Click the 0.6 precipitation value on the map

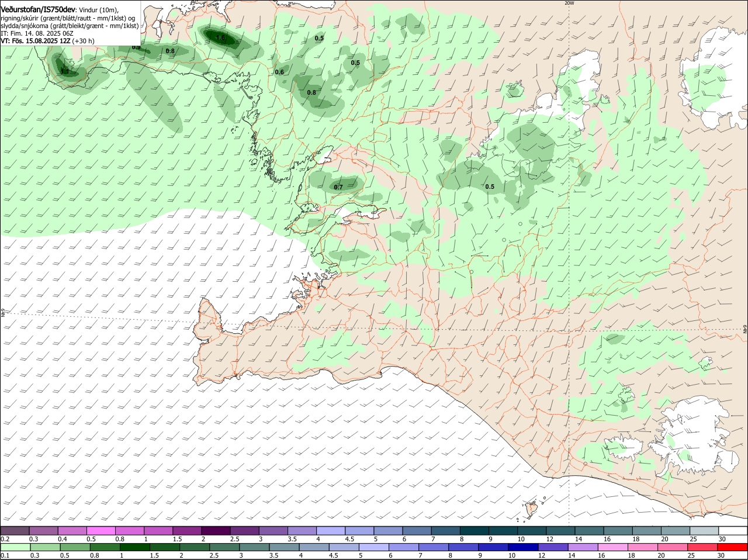click(279, 72)
